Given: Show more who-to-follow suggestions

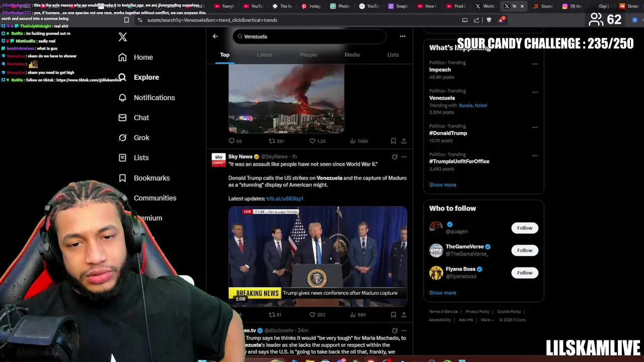Looking at the screenshot, I should coord(443,293).
